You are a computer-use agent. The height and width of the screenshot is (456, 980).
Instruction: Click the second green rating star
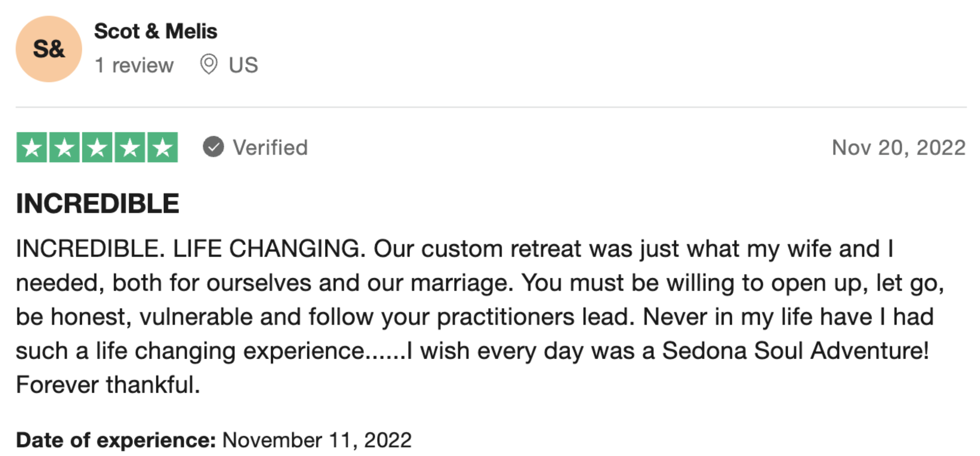(65, 148)
